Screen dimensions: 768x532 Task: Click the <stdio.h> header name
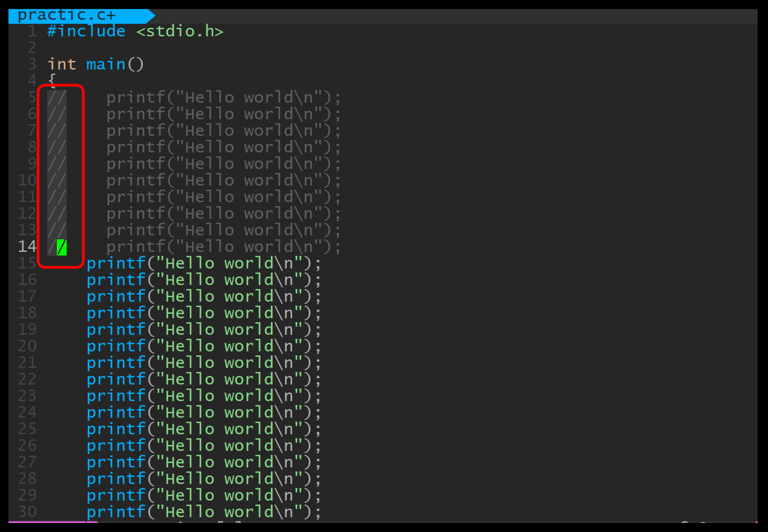click(x=180, y=31)
